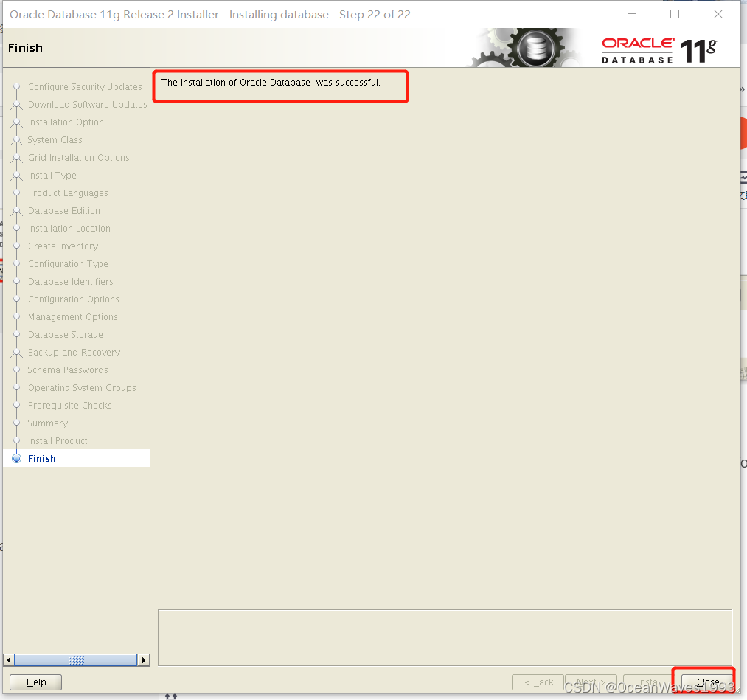Click the status icon beside Backup and Recovery
The image size is (747, 700).
tap(17, 352)
